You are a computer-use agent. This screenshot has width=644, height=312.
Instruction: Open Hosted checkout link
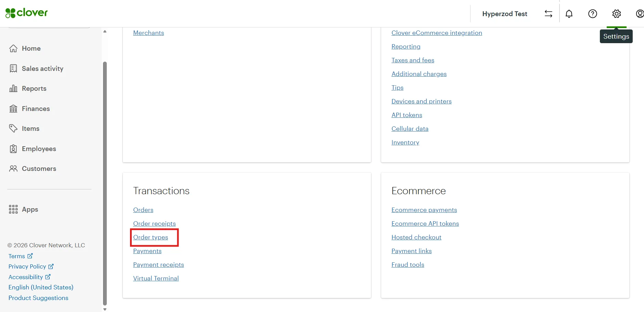[x=416, y=237]
